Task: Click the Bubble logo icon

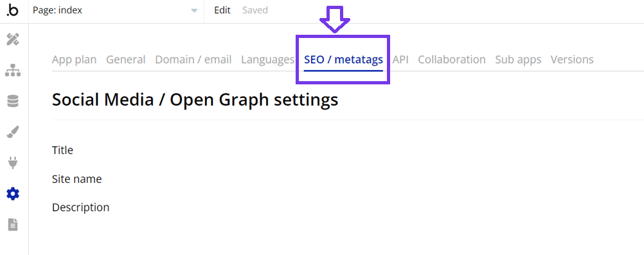Action: [x=13, y=11]
